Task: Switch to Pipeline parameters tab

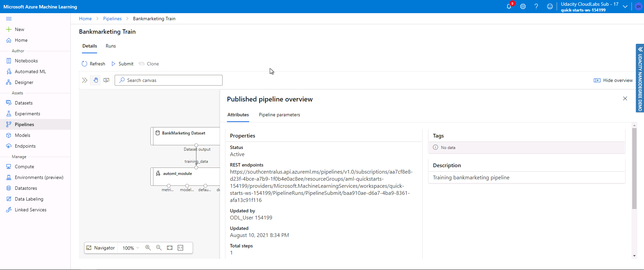Action: click(x=280, y=115)
